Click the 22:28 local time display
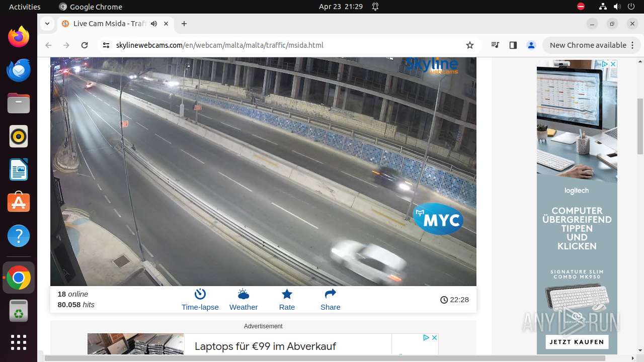 pos(454,300)
